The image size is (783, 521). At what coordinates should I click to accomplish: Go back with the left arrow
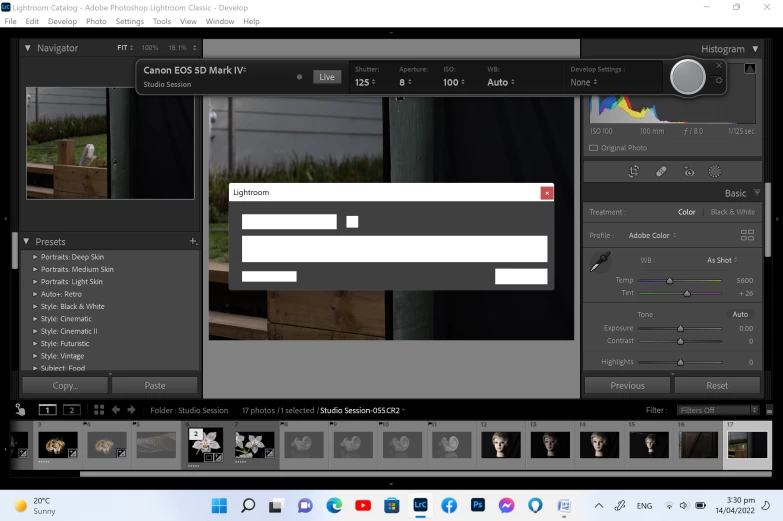(x=116, y=410)
